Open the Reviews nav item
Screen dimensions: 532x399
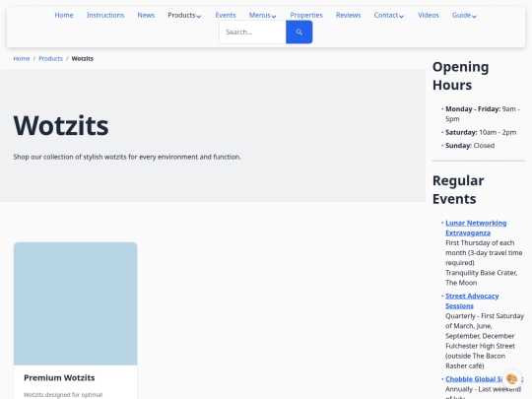(x=348, y=15)
